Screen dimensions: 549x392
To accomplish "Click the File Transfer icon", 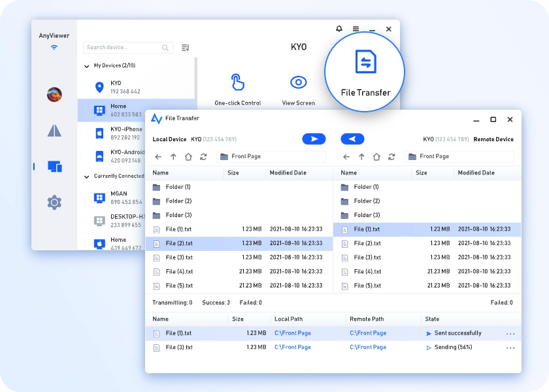I will 365,63.
